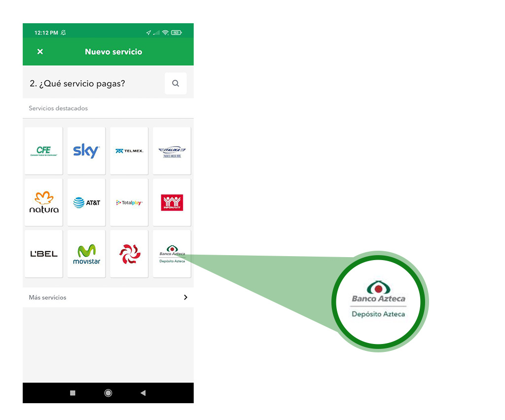The width and height of the screenshot is (505, 420).
Task: Select the Totalplay service tile
Action: tap(129, 202)
